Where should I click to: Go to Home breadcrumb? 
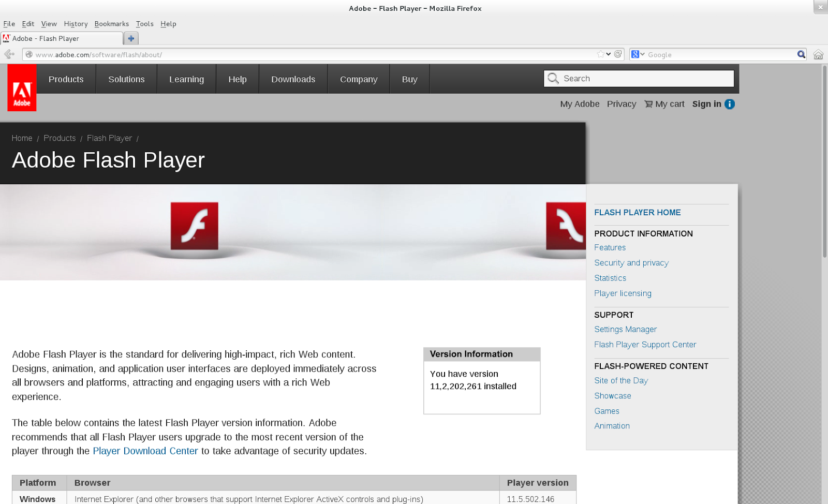click(x=22, y=138)
